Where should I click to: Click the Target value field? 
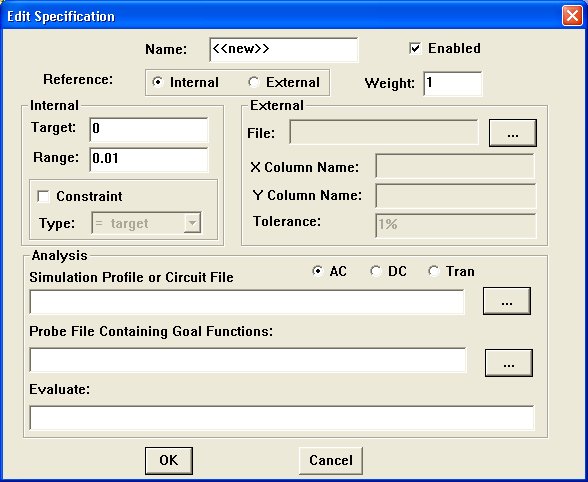(149, 129)
